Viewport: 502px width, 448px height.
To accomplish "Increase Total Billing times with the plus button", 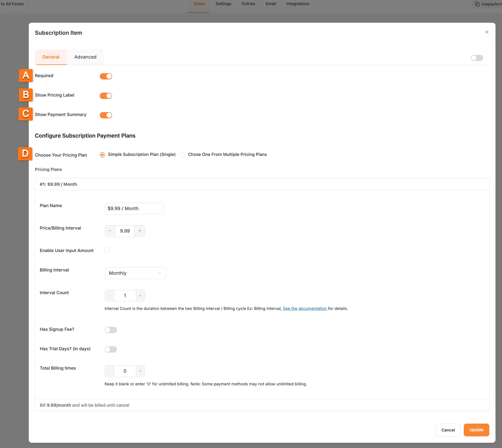I will click(x=140, y=371).
